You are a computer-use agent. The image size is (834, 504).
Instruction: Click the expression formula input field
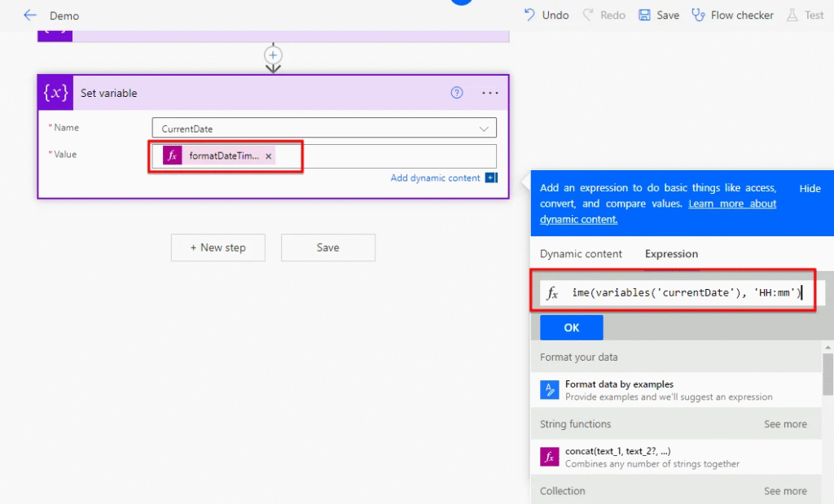tap(684, 293)
